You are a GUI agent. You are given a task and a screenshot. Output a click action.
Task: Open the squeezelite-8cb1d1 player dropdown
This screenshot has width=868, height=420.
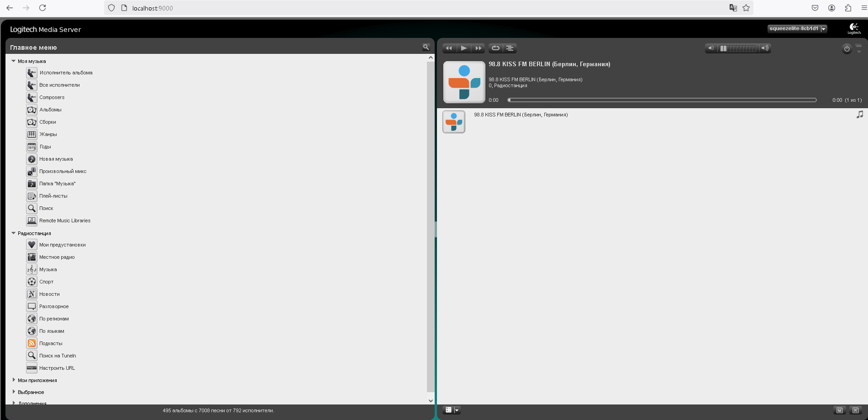point(797,29)
